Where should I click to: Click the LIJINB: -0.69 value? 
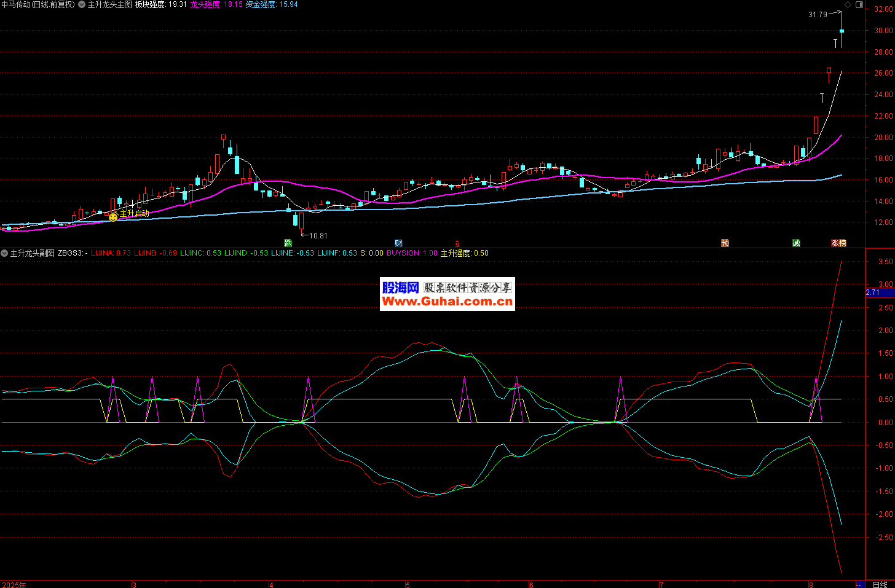click(156, 253)
